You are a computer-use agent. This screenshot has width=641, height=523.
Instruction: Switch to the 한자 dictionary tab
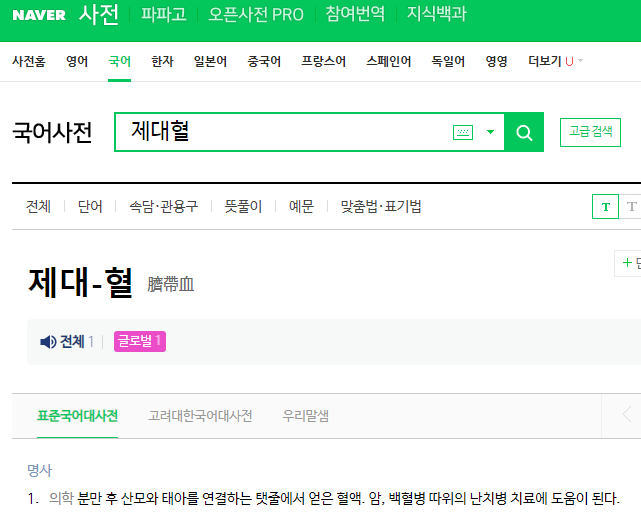(162, 61)
